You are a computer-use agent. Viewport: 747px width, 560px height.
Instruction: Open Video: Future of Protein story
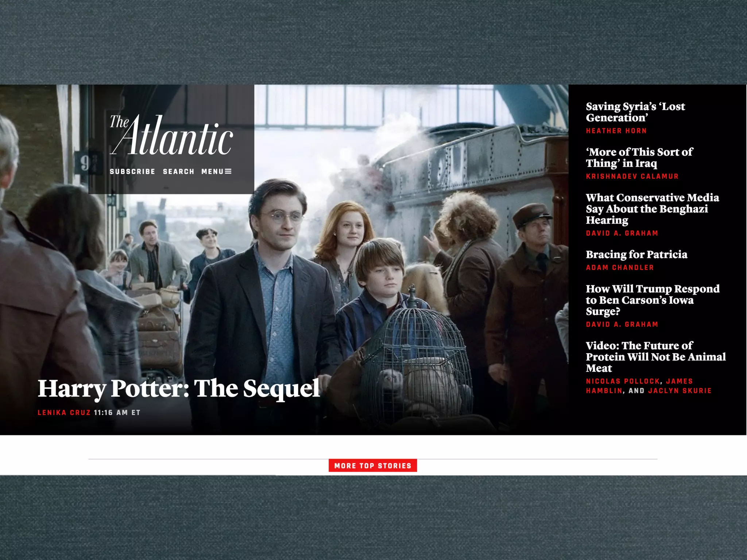(655, 357)
